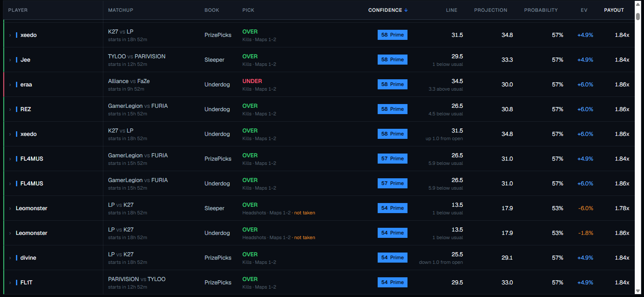Expand the Jee row chevron
This screenshot has height=297, width=644.
click(x=10, y=60)
